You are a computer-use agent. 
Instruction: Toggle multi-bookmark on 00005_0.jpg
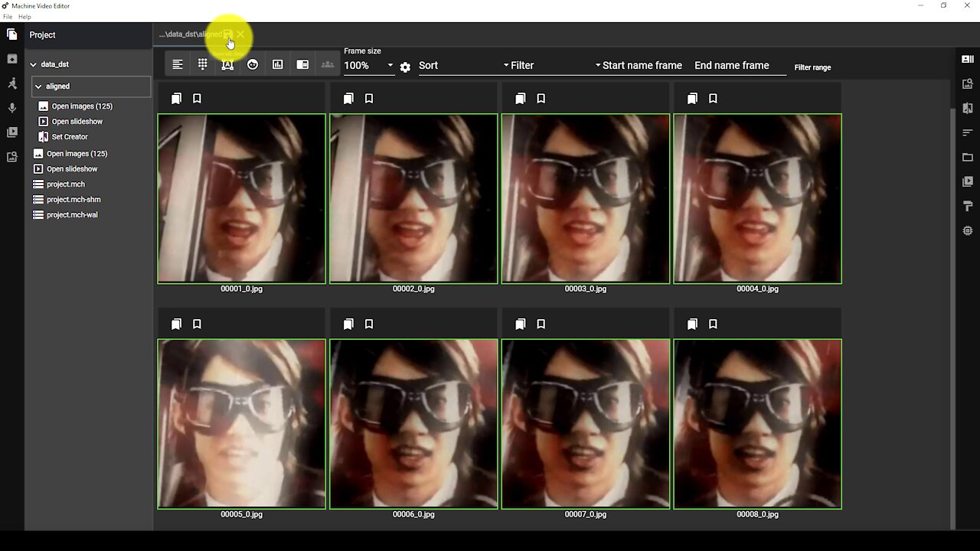[x=176, y=324]
